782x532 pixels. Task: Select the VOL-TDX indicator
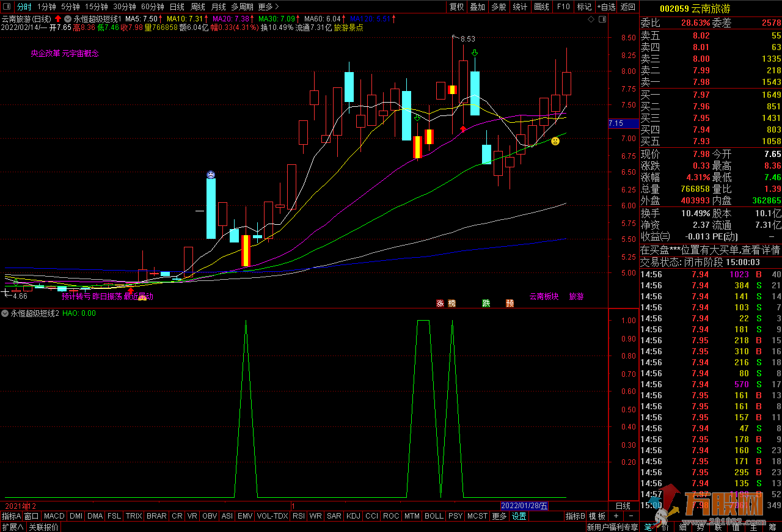272,516
